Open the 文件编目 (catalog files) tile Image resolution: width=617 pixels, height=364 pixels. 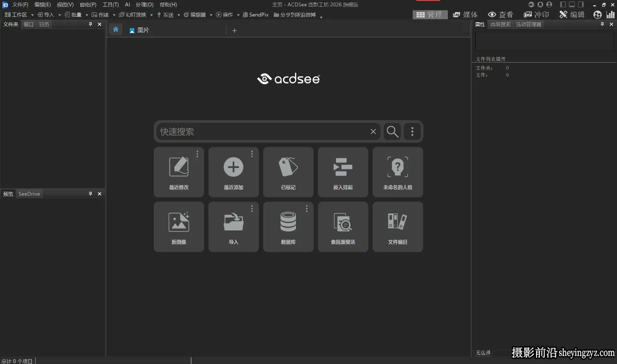click(x=398, y=227)
